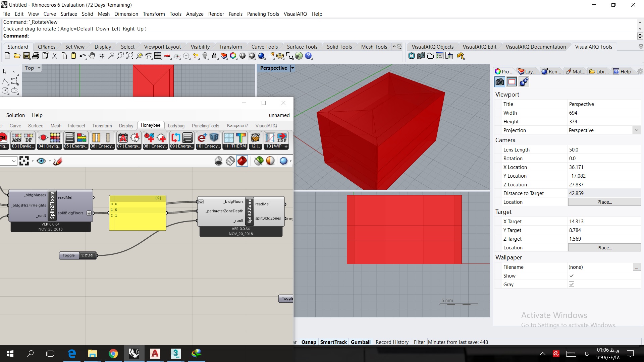Screen dimensions: 644x362
Task: Switch to the Ladybug tab in Grasshopper
Action: point(176,126)
